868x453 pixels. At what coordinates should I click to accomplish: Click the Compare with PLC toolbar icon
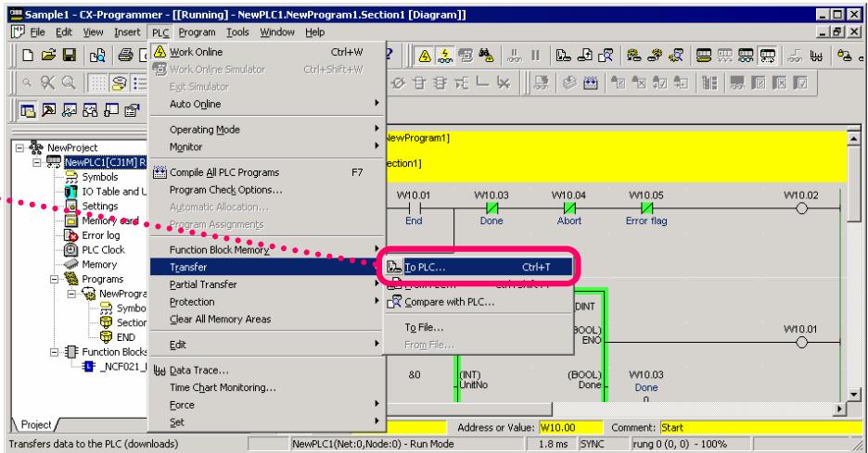click(606, 56)
